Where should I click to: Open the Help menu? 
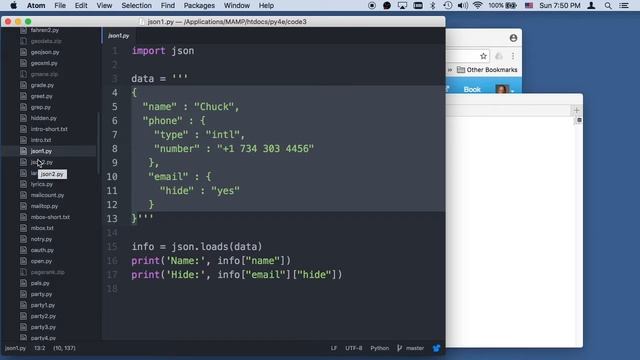tap(266, 5)
